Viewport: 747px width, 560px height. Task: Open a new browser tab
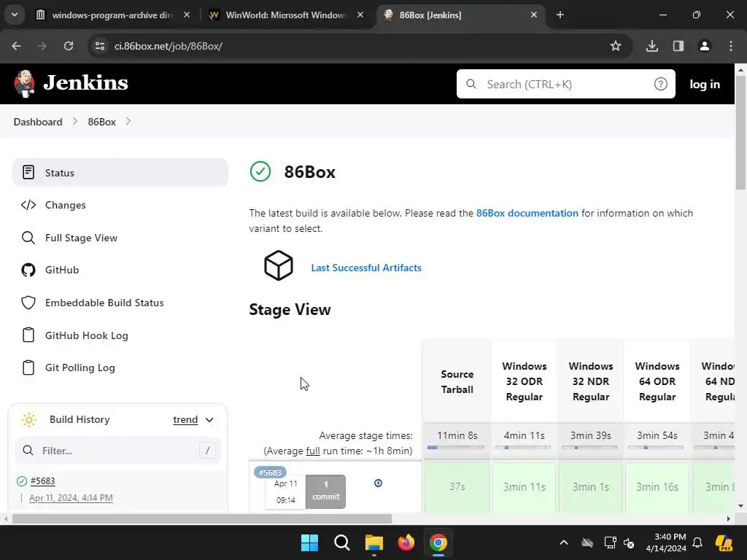click(560, 15)
